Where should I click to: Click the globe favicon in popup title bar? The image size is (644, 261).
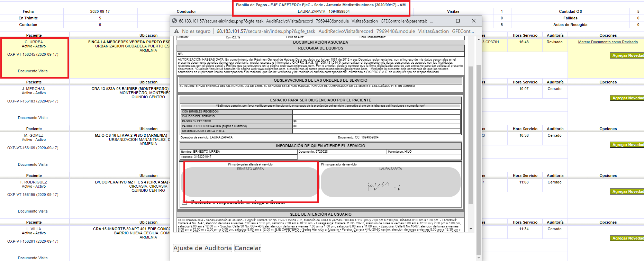click(174, 21)
